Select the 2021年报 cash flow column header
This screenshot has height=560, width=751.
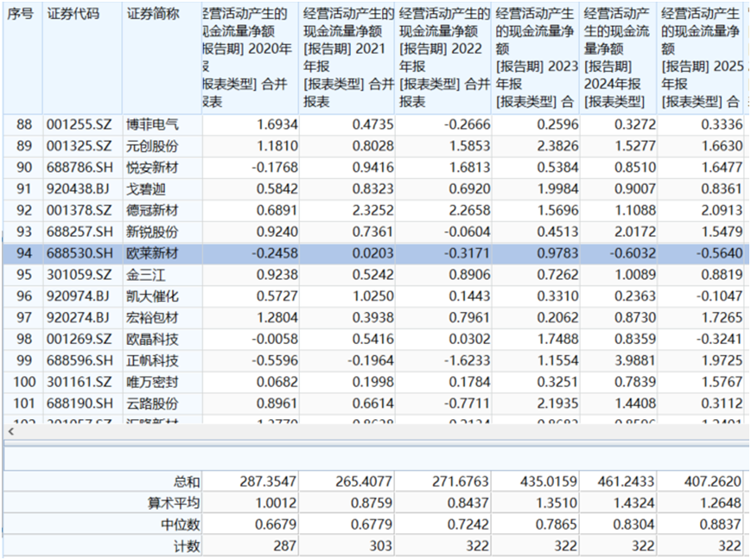(347, 58)
